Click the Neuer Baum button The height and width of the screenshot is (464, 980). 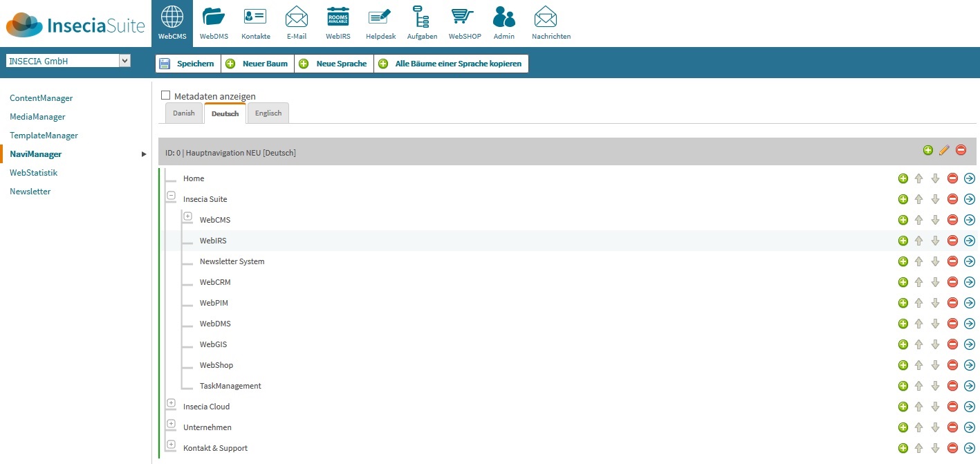pyautogui.click(x=257, y=64)
